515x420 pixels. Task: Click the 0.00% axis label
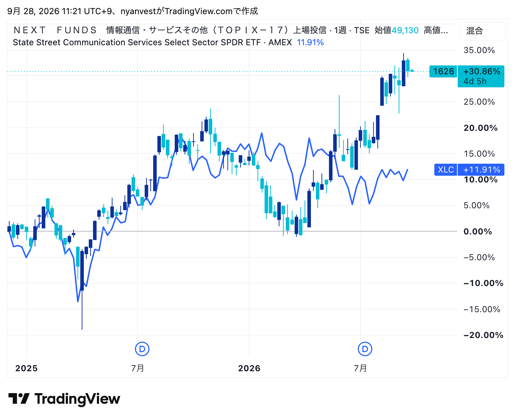point(478,232)
